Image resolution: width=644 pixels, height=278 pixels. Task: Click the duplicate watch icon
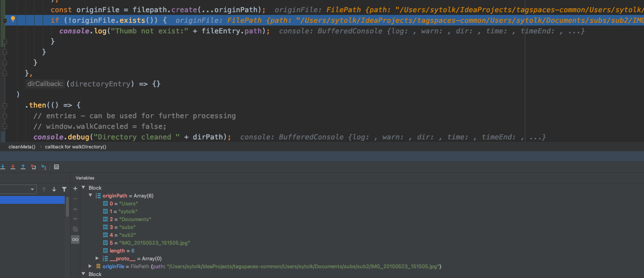[75, 229]
